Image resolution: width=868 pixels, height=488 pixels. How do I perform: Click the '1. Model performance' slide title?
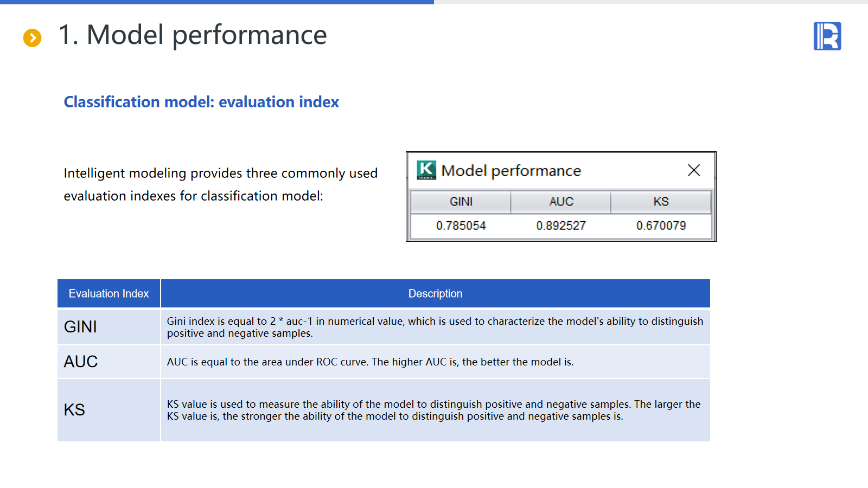(x=193, y=35)
